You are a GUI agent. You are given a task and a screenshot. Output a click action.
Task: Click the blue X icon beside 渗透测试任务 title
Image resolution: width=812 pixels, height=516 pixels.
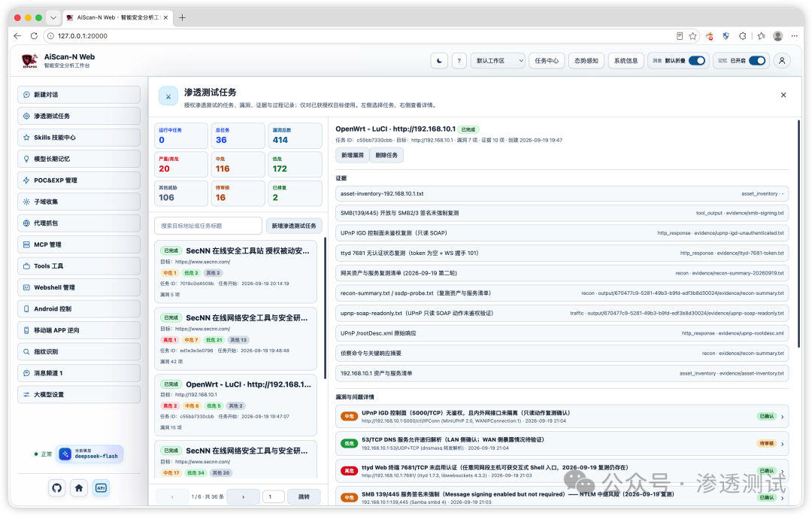168,96
